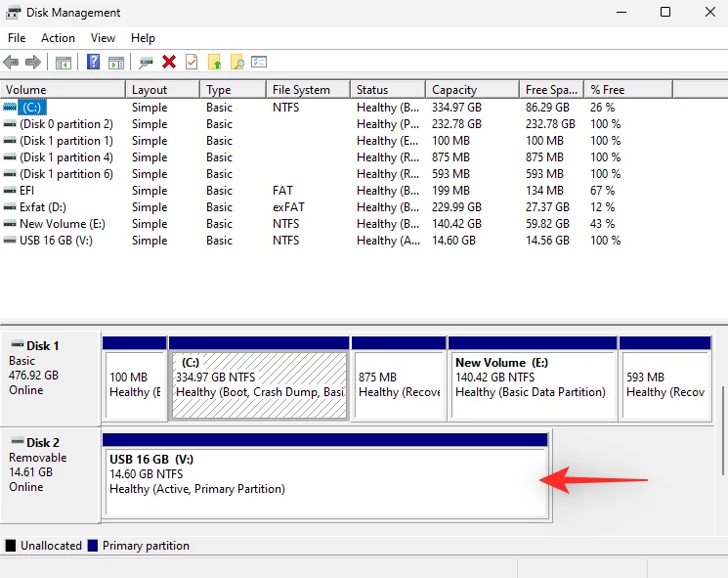This screenshot has height=578, width=728.
Task: Select the EFI volume name
Action: click(27, 191)
